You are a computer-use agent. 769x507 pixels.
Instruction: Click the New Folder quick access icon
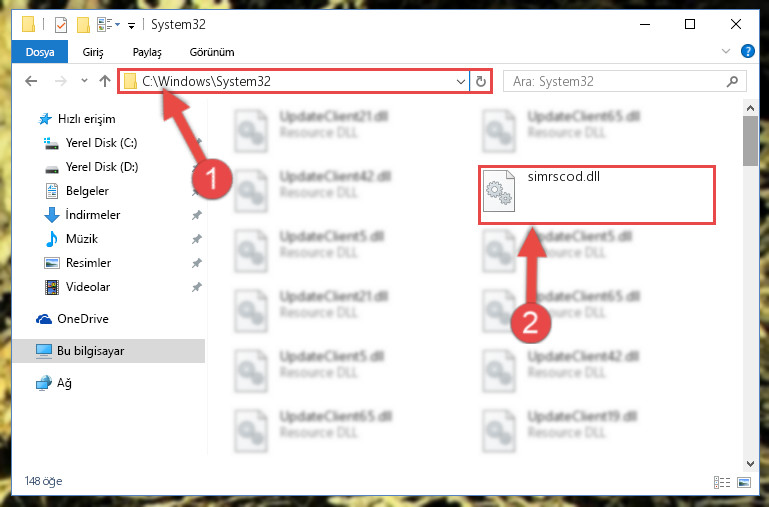click(83, 25)
